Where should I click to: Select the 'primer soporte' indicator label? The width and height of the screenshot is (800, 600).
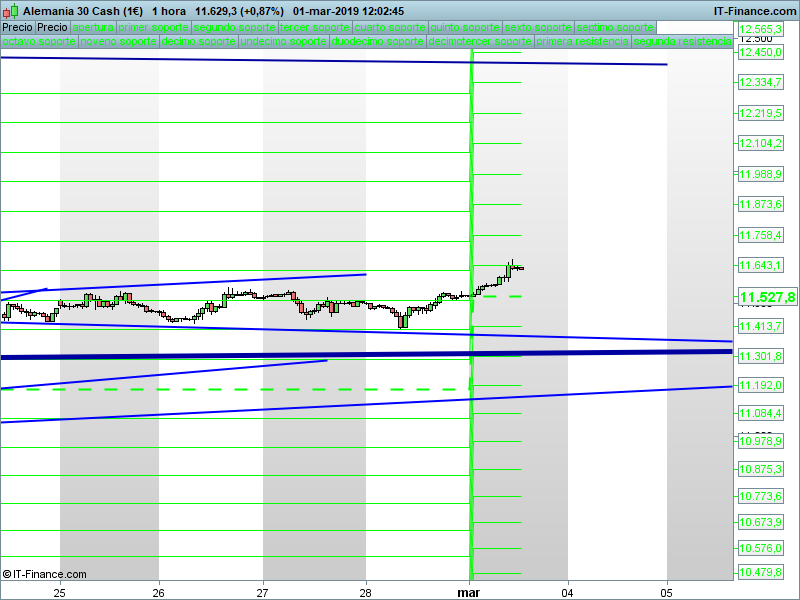point(153,27)
